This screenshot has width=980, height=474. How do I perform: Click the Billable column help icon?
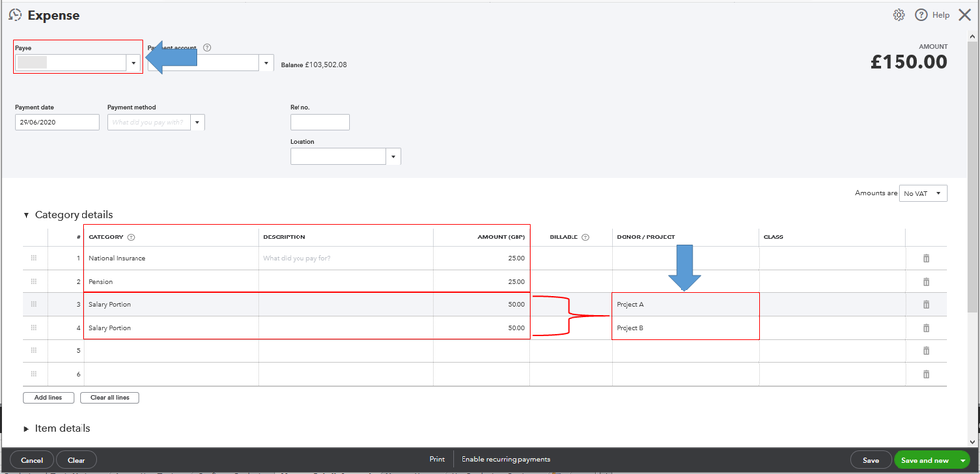tap(585, 237)
